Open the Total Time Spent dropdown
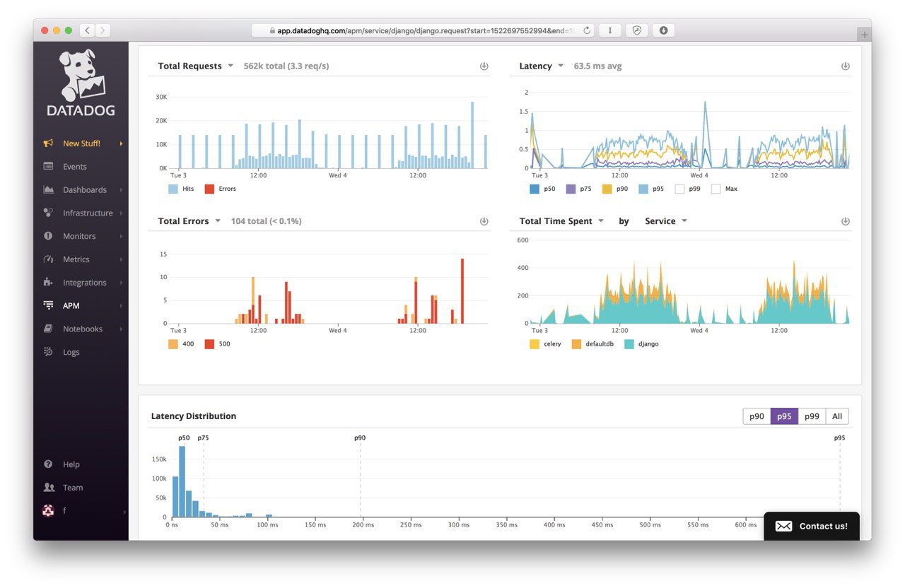This screenshot has width=905, height=588. click(601, 221)
